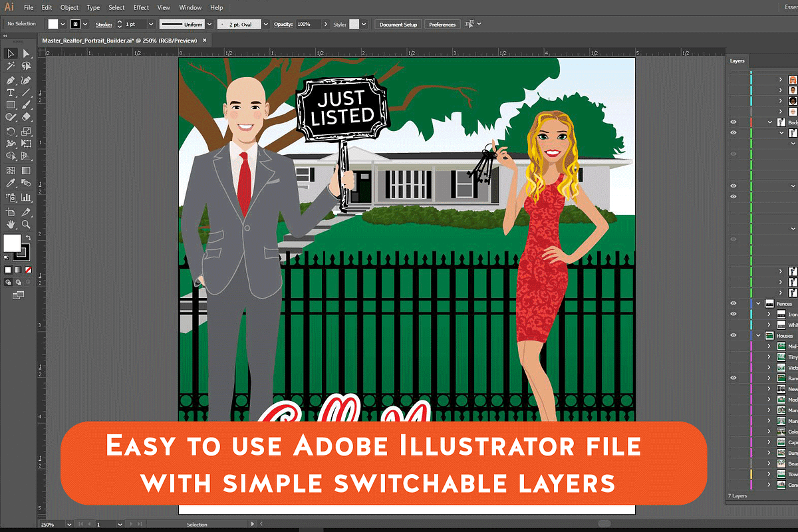798x532 pixels.
Task: Hide the Body layer with eye icon
Action: tap(733, 122)
